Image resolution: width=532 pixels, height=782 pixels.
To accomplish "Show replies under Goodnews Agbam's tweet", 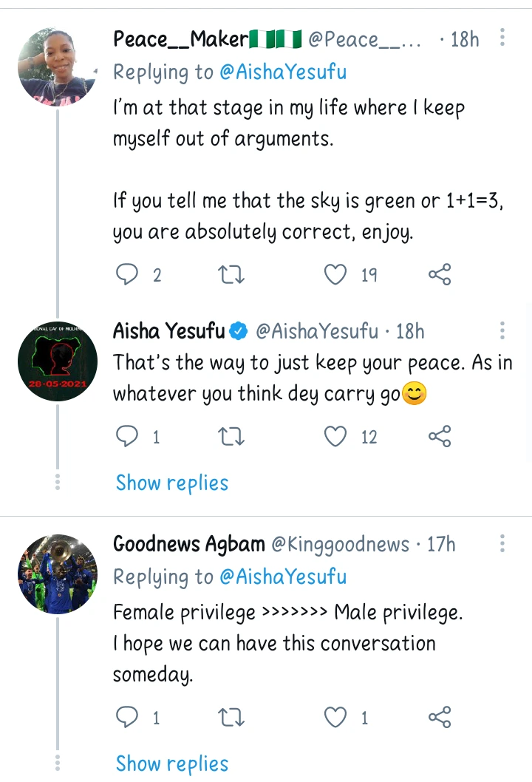I will 172,764.
